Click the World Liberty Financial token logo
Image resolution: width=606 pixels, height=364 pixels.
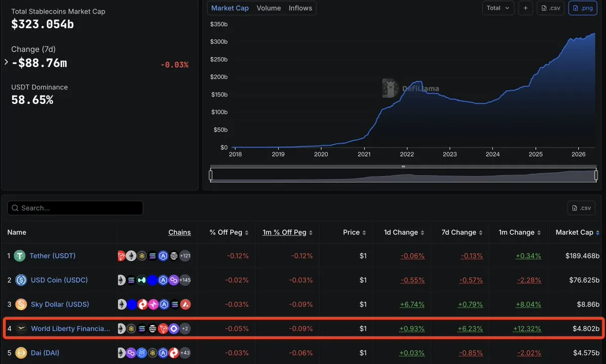pos(21,329)
